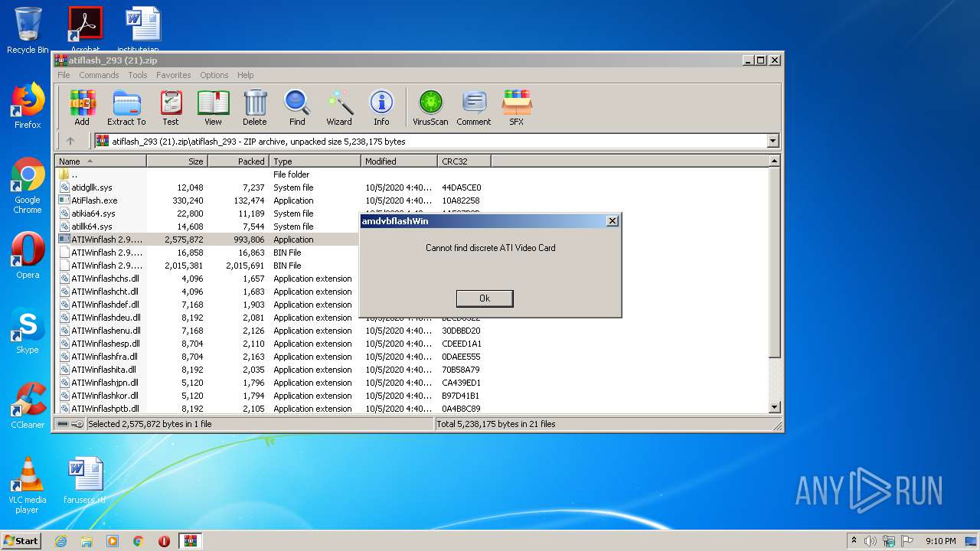Open the Options menu
Screen dimensions: 980x551
tap(214, 75)
